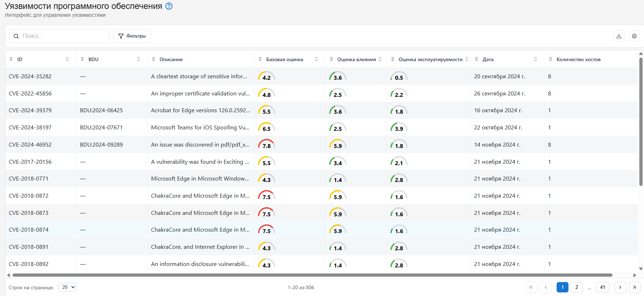
Task: Sort by BDU column arrows
Action: tap(139, 59)
